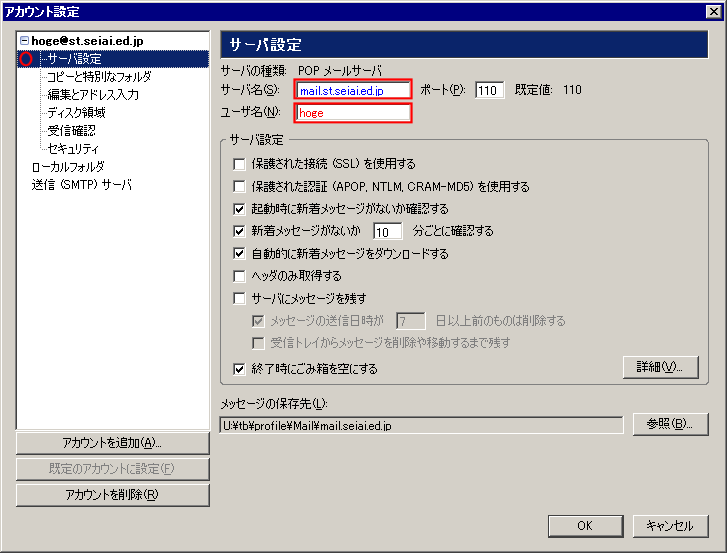Click キャンセル to discard changes

pos(670,526)
